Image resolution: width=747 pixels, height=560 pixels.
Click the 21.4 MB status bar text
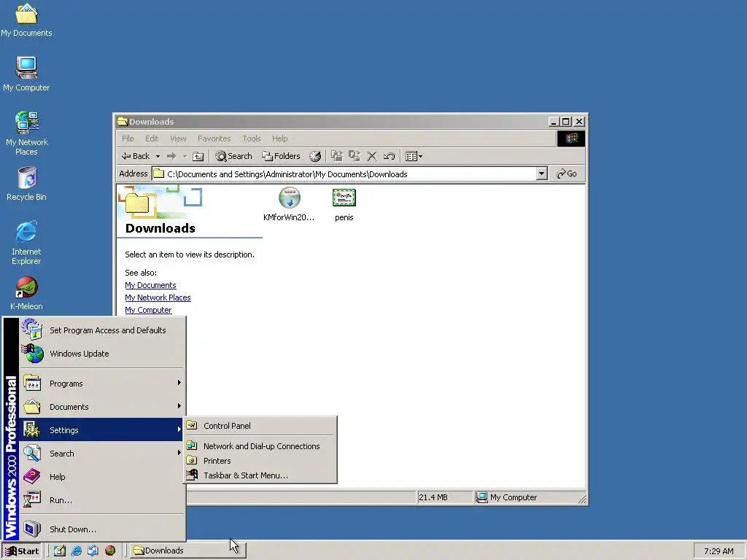(x=433, y=497)
